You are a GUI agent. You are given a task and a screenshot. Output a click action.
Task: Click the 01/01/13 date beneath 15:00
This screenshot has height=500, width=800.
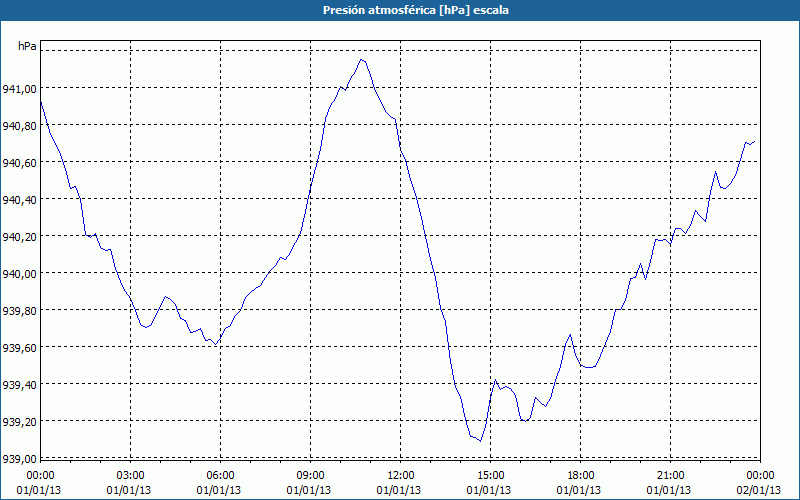489,490
